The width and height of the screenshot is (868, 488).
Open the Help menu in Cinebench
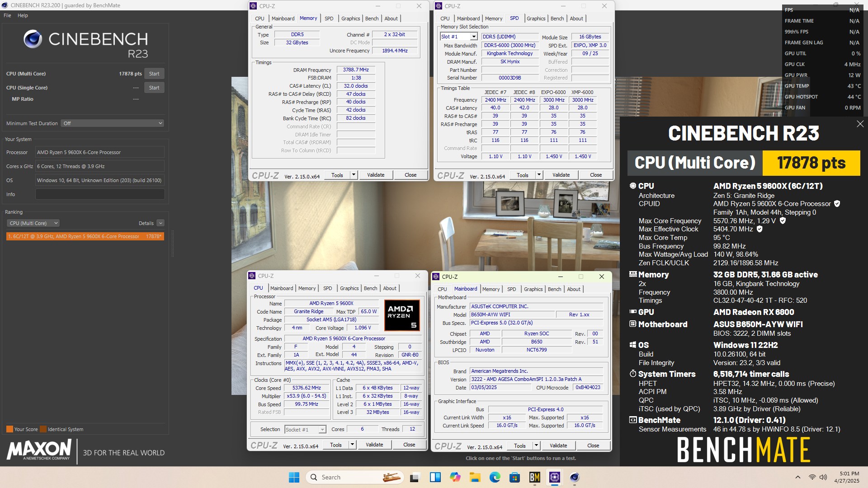[x=23, y=15]
